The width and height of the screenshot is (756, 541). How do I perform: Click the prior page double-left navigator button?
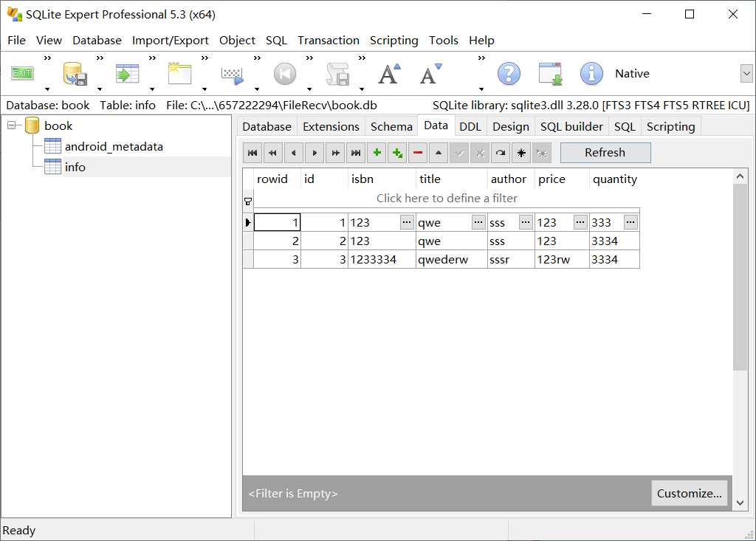[x=273, y=153]
